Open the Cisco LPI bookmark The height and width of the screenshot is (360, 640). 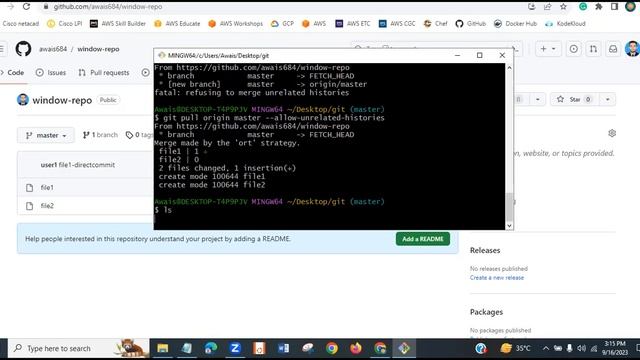64,24
